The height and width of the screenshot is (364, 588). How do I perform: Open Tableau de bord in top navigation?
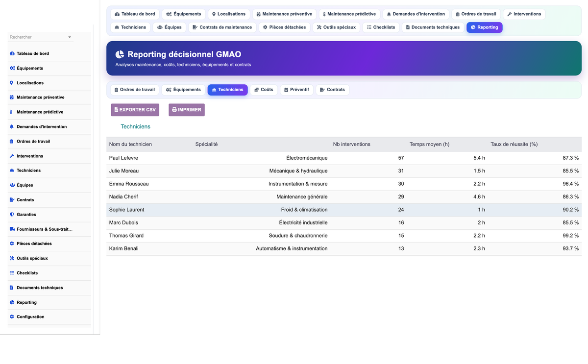[135, 14]
